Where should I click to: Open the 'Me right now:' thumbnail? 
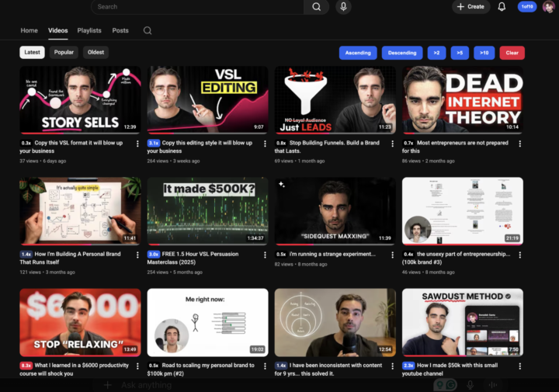207,322
